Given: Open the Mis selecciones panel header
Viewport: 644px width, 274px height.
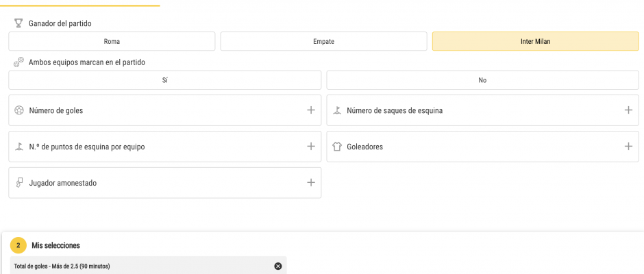Looking at the screenshot, I should pyautogui.click(x=56, y=246).
